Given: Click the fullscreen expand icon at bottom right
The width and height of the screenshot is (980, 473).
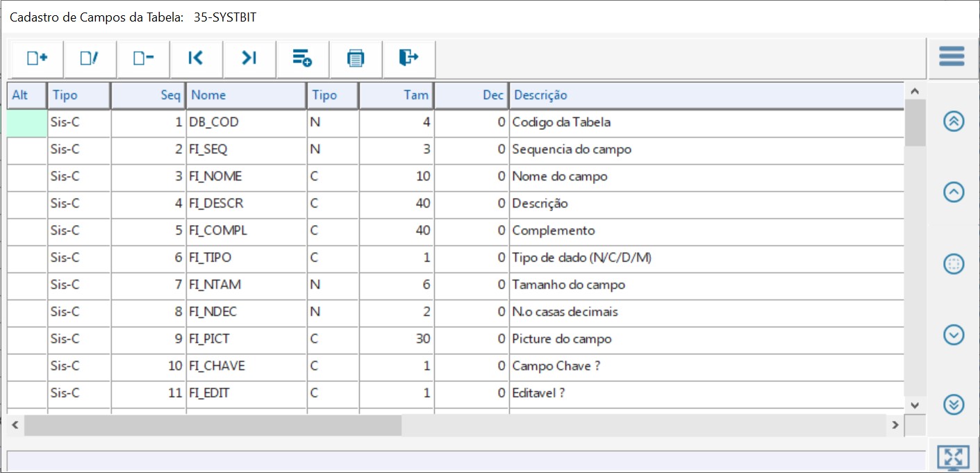Looking at the screenshot, I should point(953,457).
